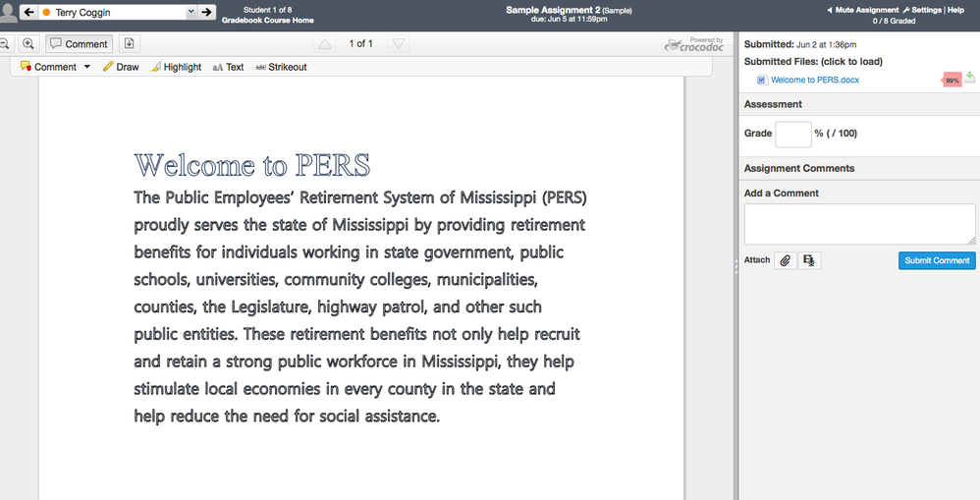Click the zoom in magnifier icon

click(x=28, y=44)
